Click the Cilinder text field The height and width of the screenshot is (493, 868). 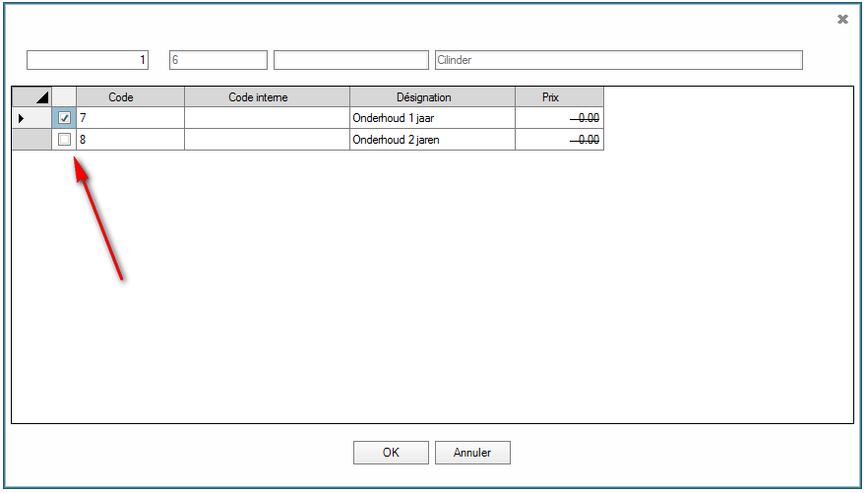pyautogui.click(x=618, y=60)
